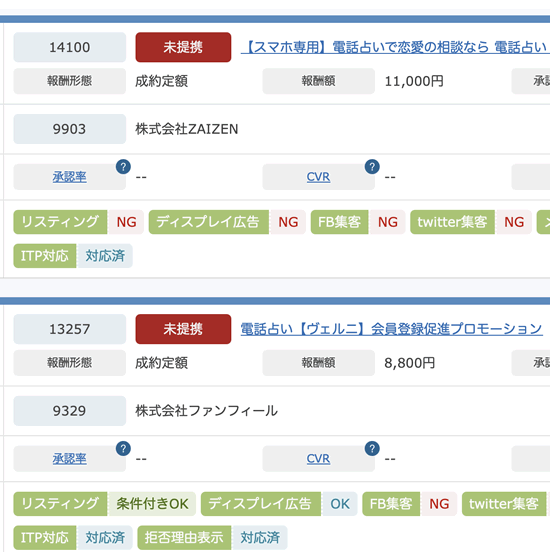The image size is (550, 552).
Task: Click reward amount 8,800円
Action: (x=410, y=363)
